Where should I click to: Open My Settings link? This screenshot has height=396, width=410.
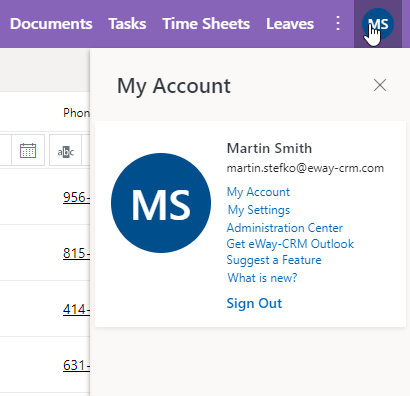[x=259, y=210]
